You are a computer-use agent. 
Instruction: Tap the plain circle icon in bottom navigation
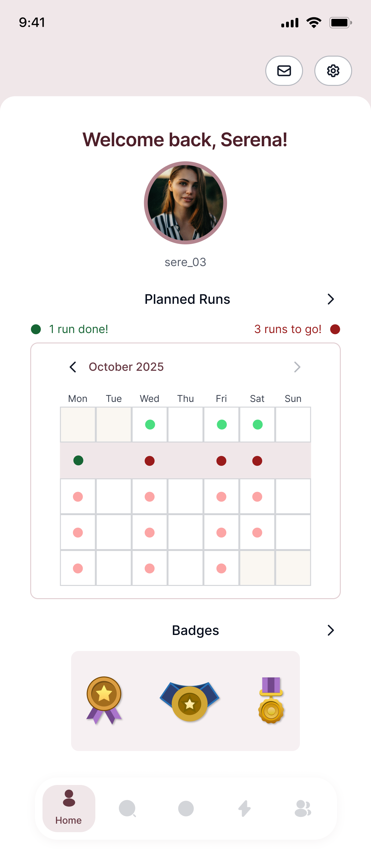click(x=186, y=808)
